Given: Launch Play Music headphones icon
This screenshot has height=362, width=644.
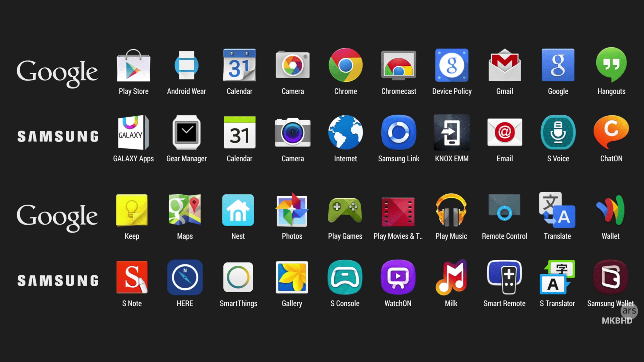Looking at the screenshot, I should pyautogui.click(x=451, y=210).
